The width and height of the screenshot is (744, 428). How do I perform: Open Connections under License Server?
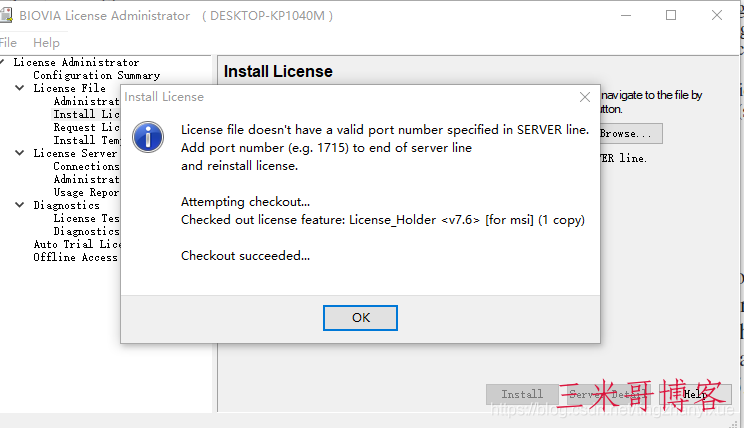[x=86, y=166]
